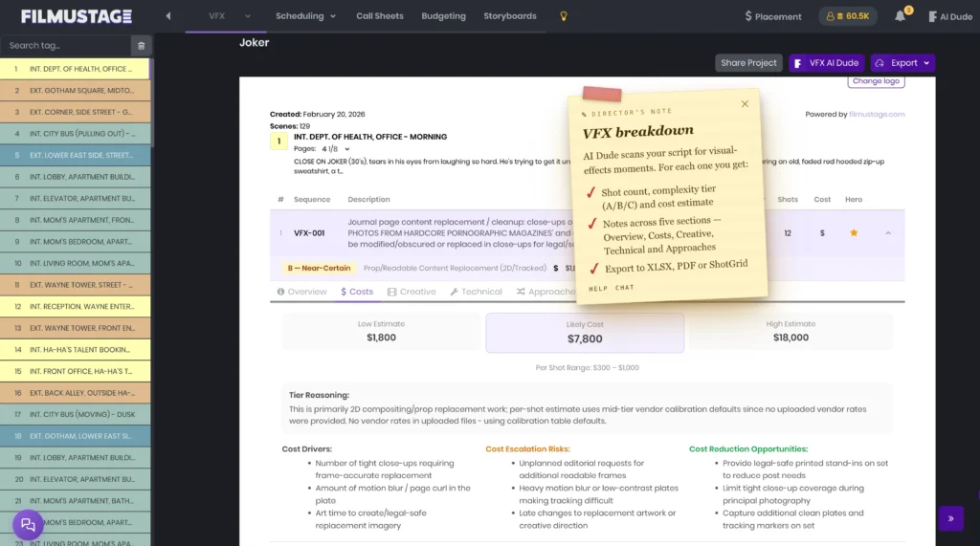This screenshot has height=546, width=980.
Task: Click the trash icon beside tag search
Action: tap(142, 46)
